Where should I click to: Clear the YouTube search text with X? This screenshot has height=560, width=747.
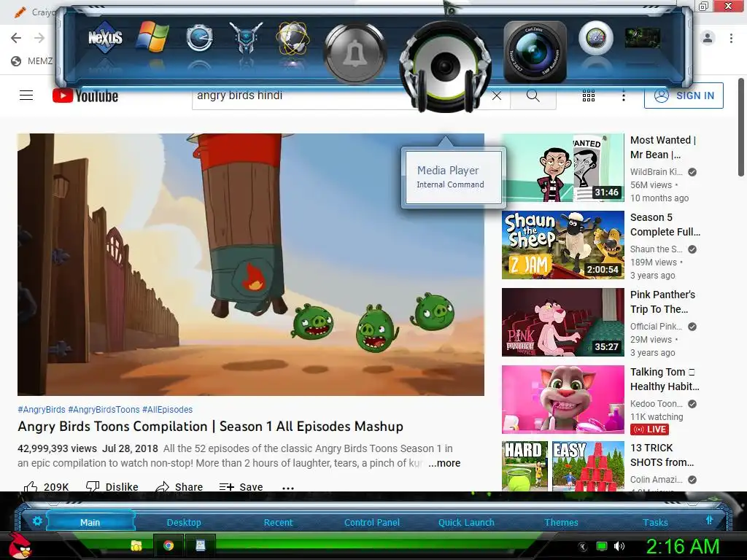[x=496, y=96]
